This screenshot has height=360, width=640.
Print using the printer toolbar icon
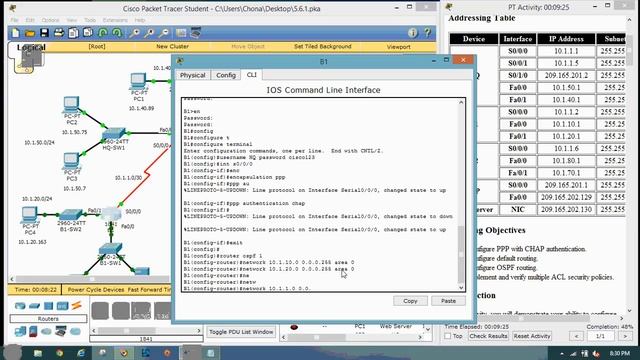pyautogui.click(x=59, y=33)
